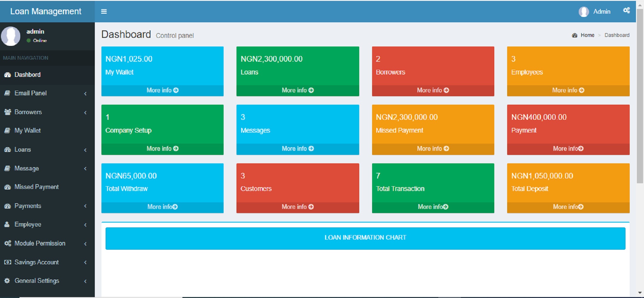Open the gears settings icon top right
644x298 pixels.
tap(626, 10)
